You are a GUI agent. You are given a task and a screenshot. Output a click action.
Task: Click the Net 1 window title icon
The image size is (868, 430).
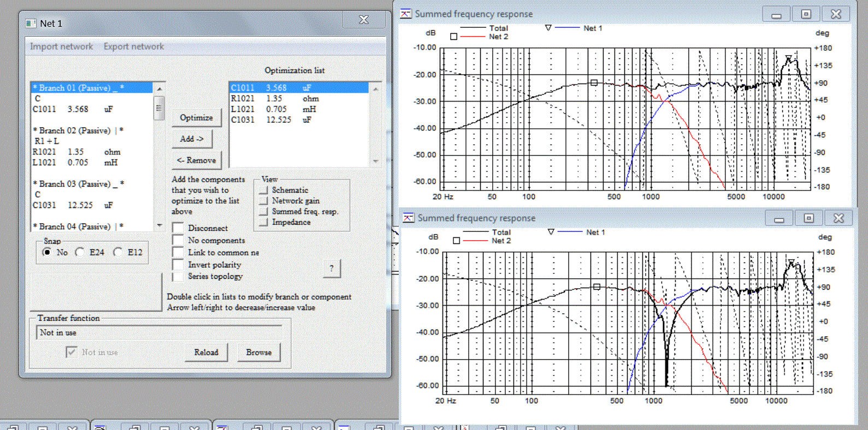31,23
